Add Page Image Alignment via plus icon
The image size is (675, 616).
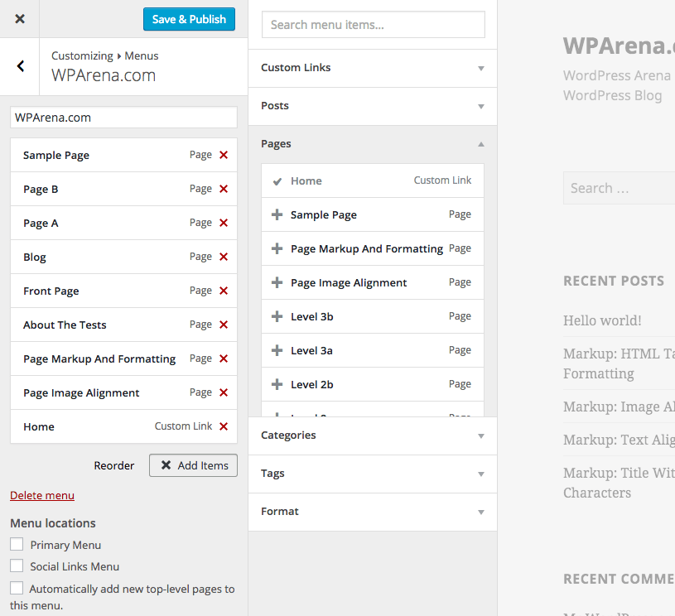[277, 283]
